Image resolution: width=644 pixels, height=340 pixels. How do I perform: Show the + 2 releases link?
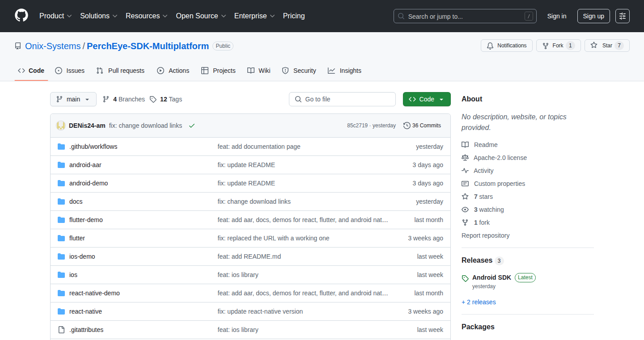479,302
